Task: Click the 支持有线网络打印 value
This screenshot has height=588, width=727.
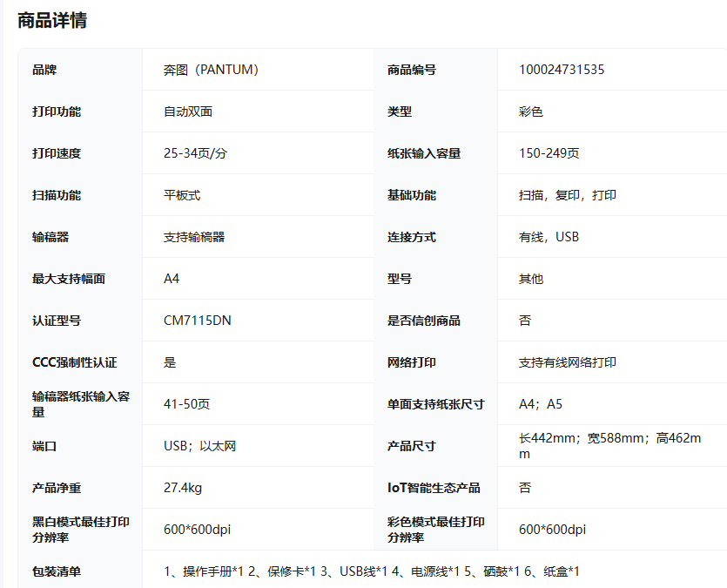Action: [568, 362]
